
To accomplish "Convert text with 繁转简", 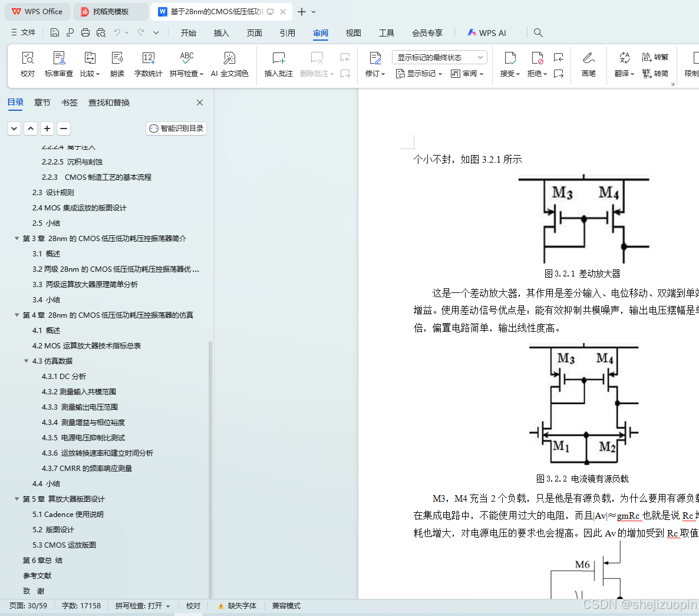I will [655, 74].
